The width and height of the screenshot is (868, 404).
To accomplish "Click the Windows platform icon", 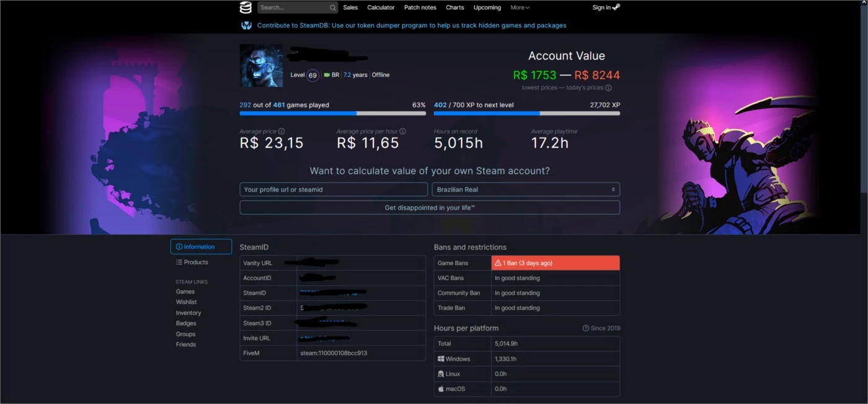I will point(441,359).
